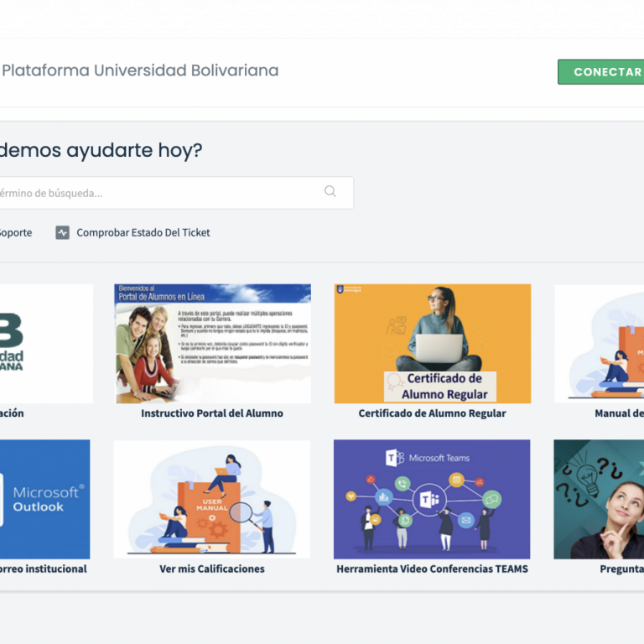Screen dimensions: 644x644
Task: Open the Portal de Alumnos en Línea thumbnail
Action: [x=212, y=343]
